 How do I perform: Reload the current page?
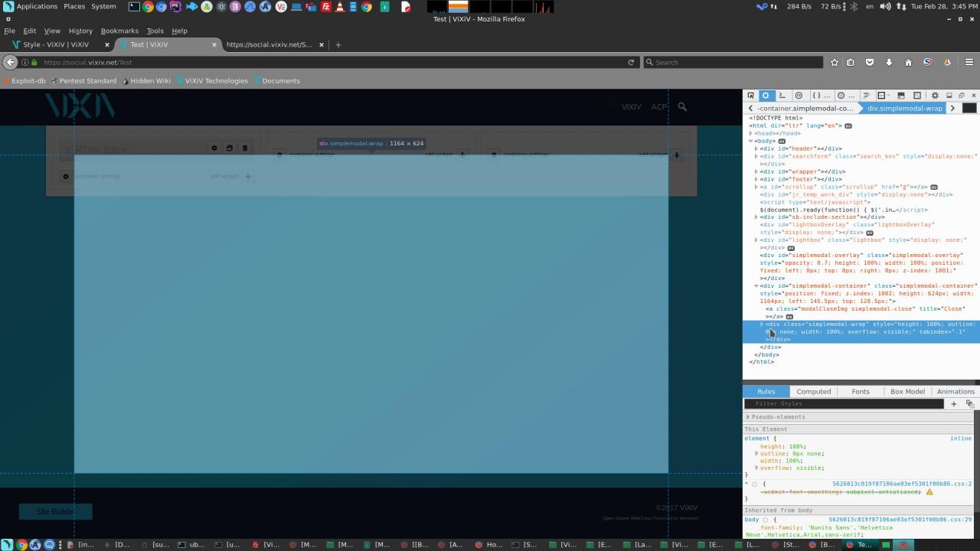[631, 63]
